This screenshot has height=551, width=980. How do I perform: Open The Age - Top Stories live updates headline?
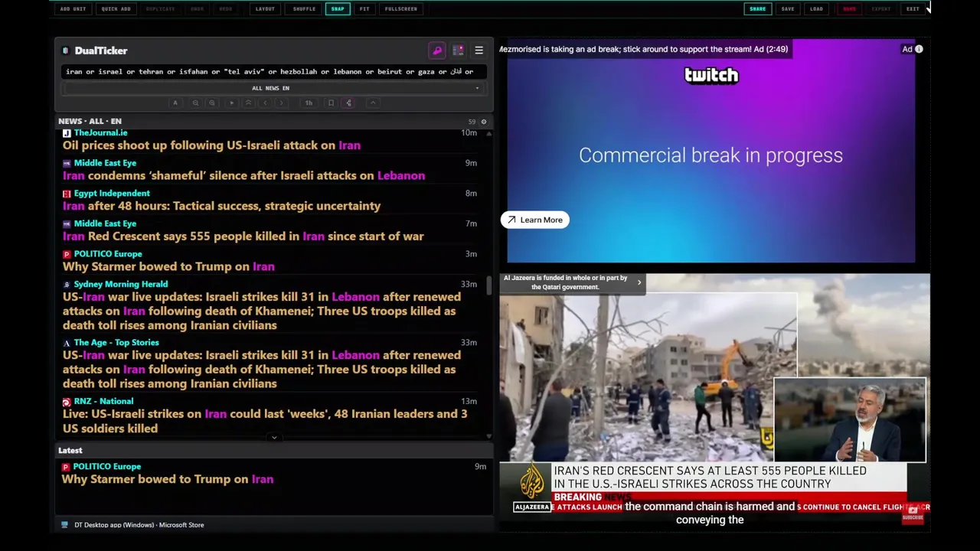262,369
